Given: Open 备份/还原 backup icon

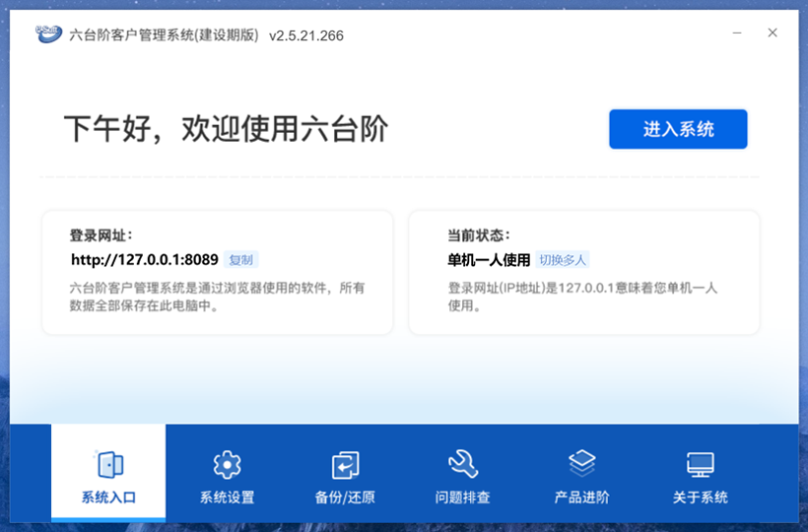Looking at the screenshot, I should coord(345,464).
